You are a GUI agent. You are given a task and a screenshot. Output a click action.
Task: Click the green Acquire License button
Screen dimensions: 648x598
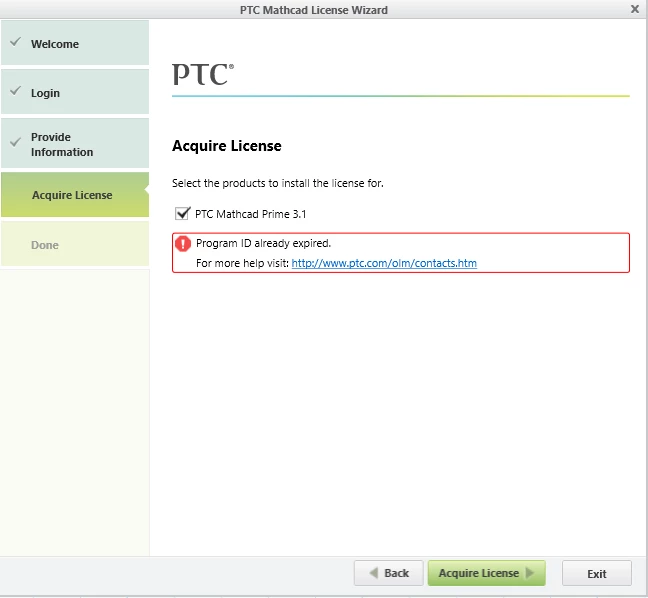click(486, 573)
